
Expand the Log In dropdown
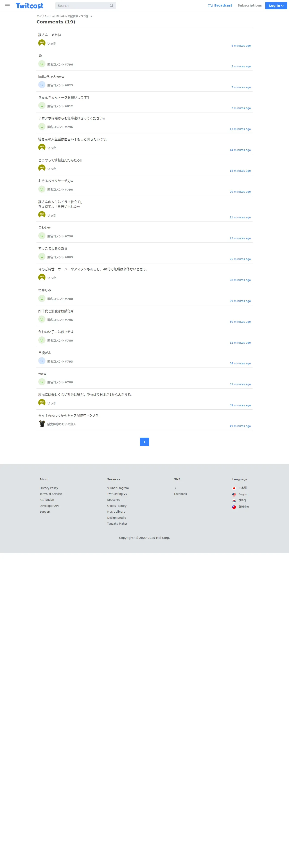(x=276, y=6)
